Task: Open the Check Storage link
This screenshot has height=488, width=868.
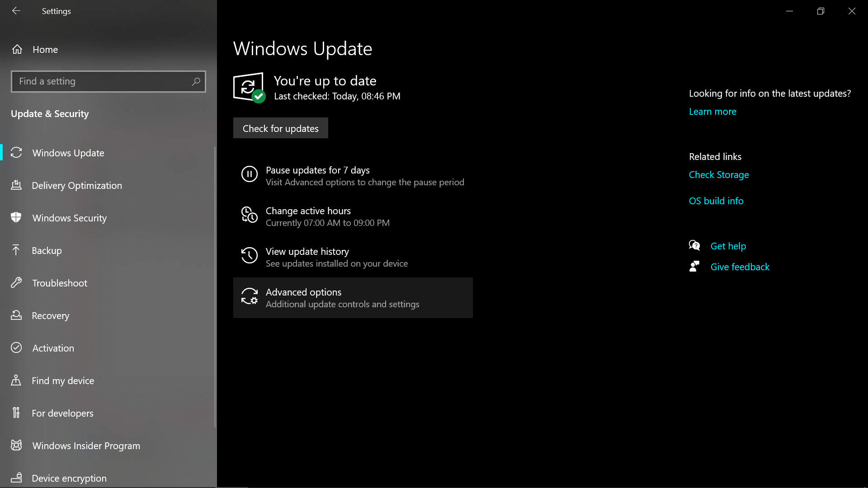Action: (x=719, y=175)
